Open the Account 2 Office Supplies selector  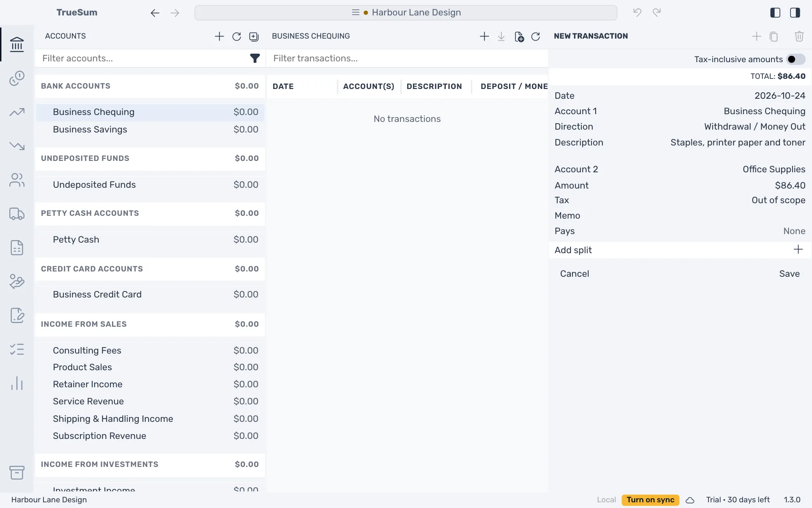coord(680,169)
